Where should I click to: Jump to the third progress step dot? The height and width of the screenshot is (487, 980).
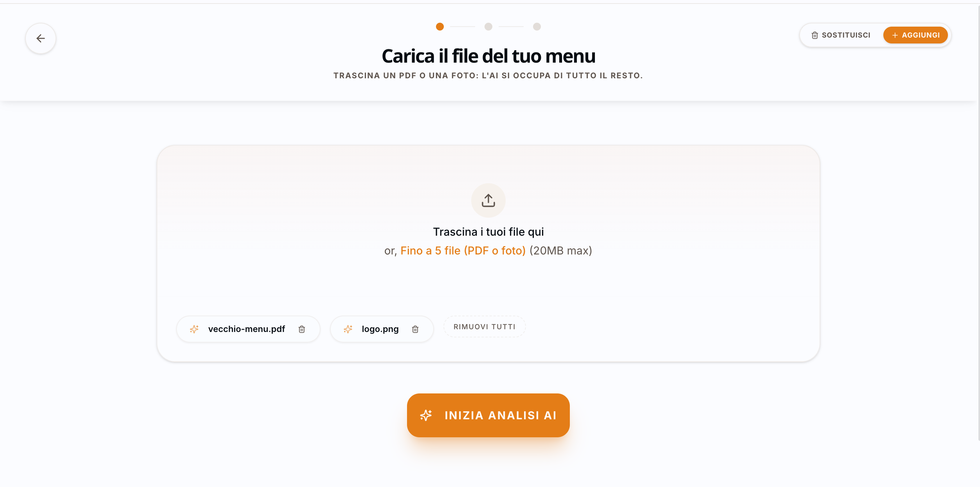[537, 27]
